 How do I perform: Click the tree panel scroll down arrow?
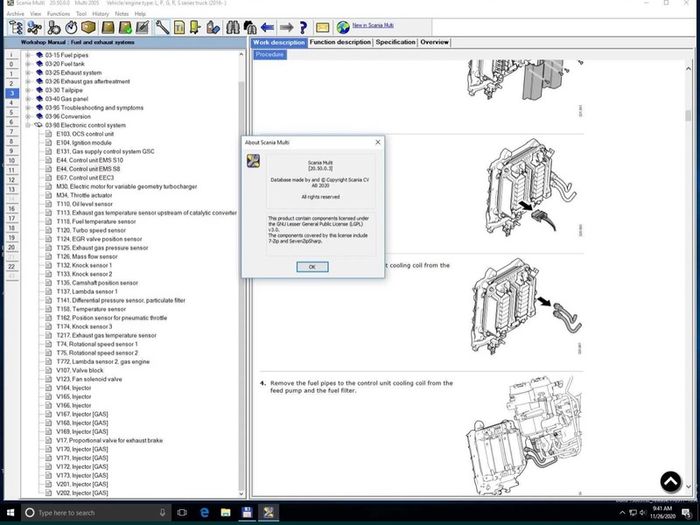pyautogui.click(x=242, y=494)
